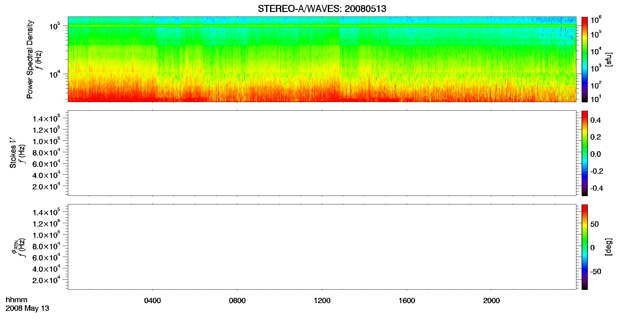Click the 1200 time axis label
The image size is (644, 332).
pos(322,301)
